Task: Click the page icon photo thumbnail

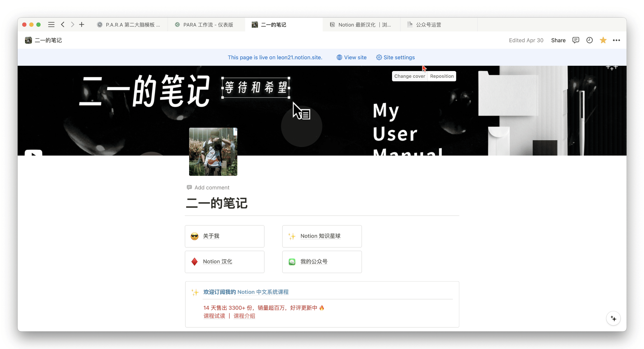Action: click(213, 152)
